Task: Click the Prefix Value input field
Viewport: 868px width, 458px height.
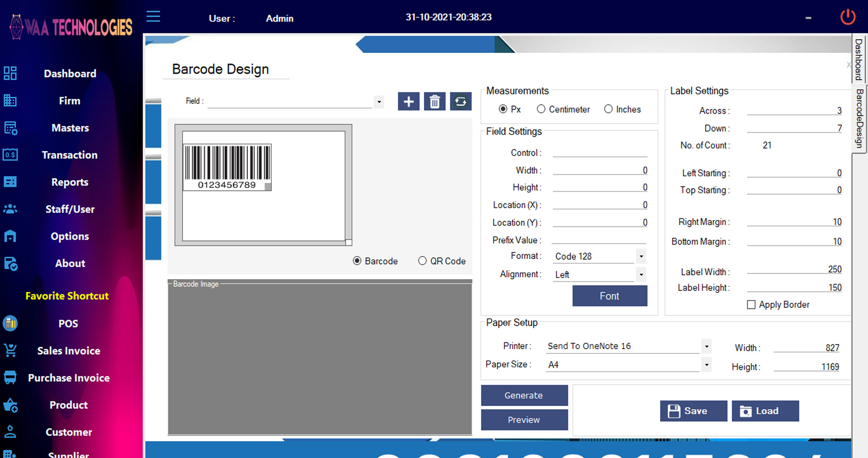Action: click(x=599, y=239)
